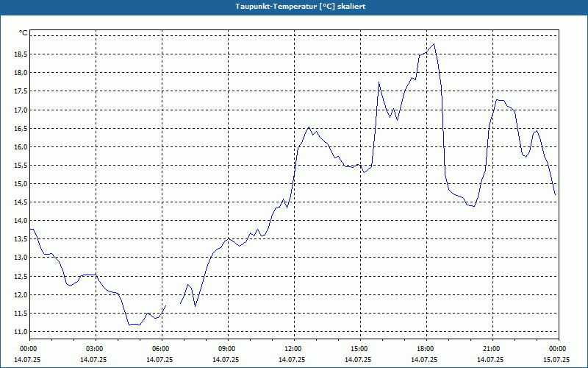Click the '06:00' time axis label
The width and height of the screenshot is (588, 368).
pyautogui.click(x=162, y=349)
